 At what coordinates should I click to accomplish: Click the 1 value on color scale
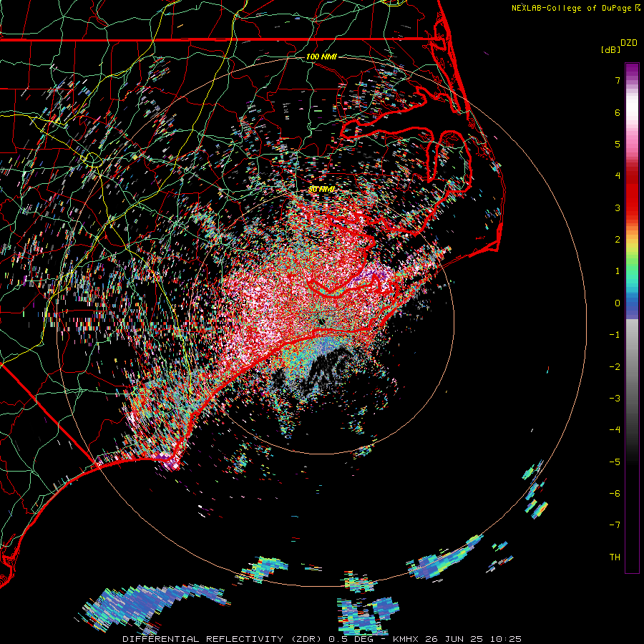(x=618, y=271)
